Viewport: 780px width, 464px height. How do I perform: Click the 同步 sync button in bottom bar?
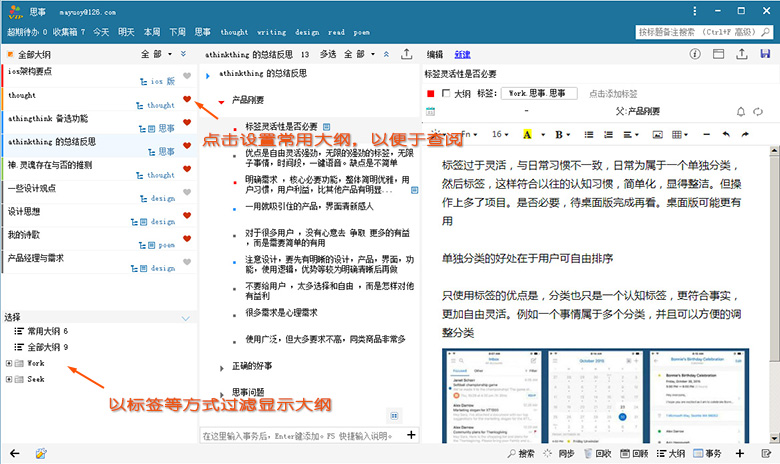coord(565,453)
